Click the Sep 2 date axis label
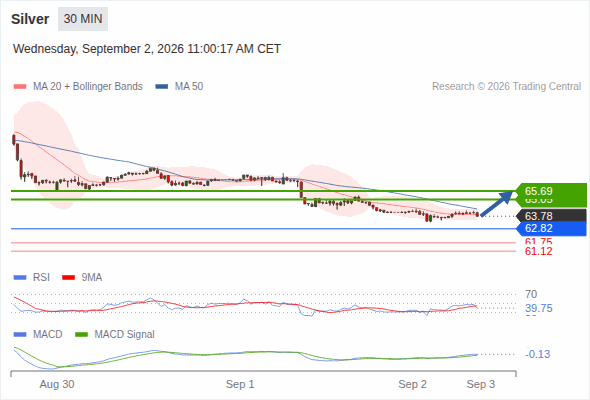The image size is (590, 400). tap(412, 384)
